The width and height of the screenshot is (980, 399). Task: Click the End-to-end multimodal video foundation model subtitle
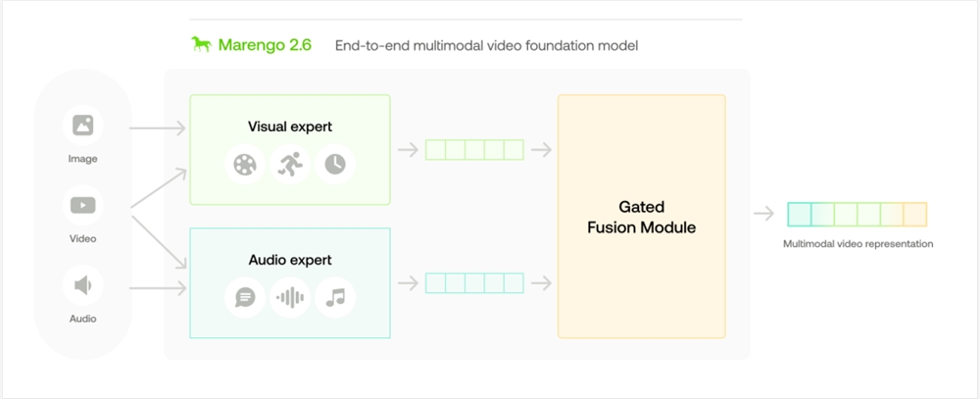click(486, 46)
